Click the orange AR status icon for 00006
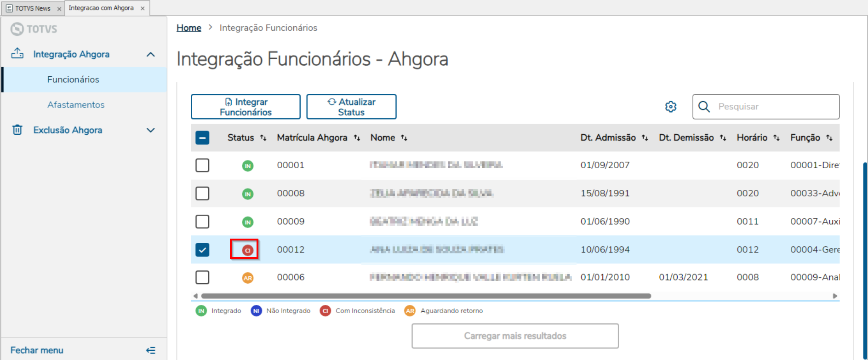This screenshot has height=360, width=868. 248,278
